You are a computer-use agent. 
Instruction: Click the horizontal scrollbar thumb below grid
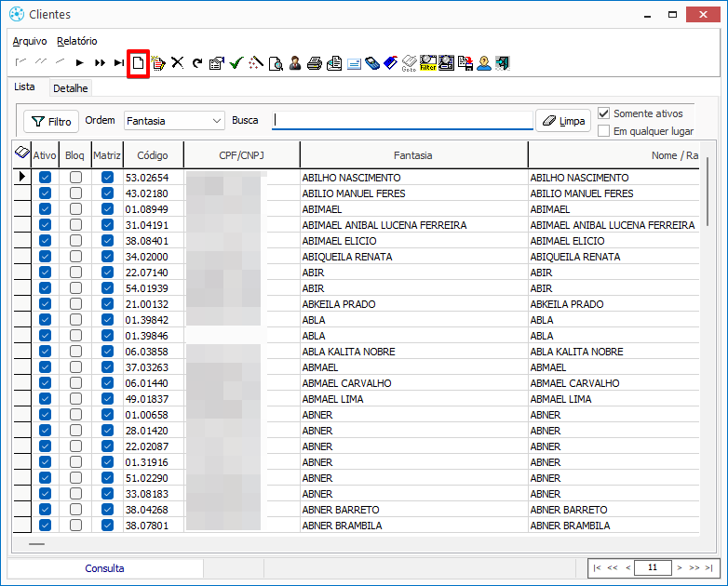coord(36,544)
